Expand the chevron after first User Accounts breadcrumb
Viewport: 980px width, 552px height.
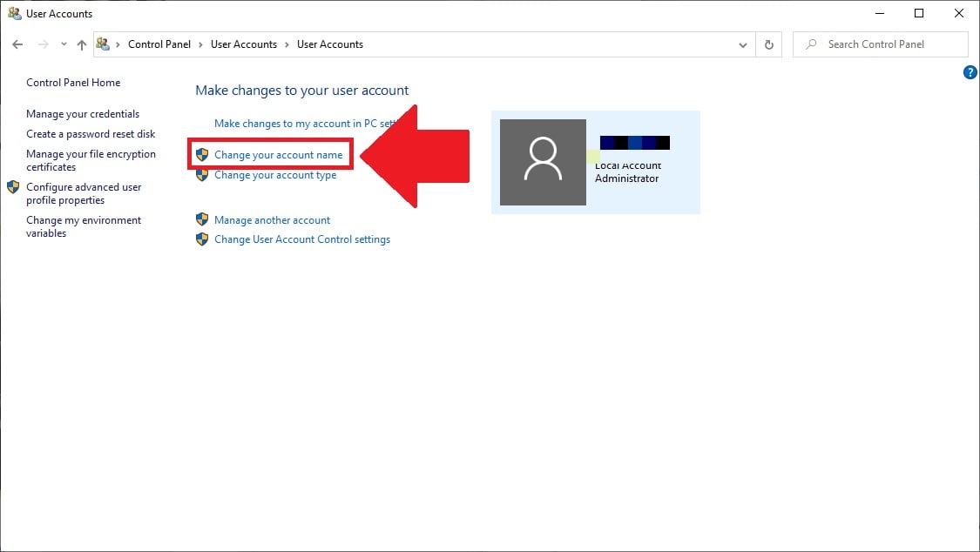click(x=287, y=44)
